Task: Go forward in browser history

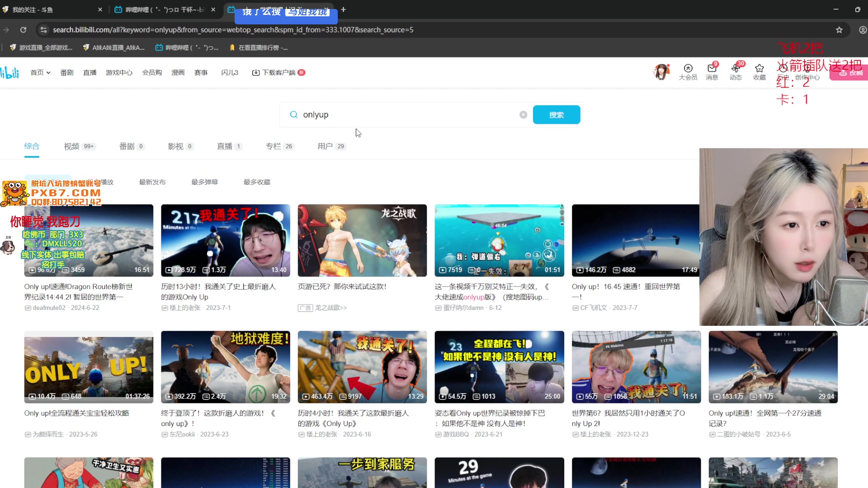Action: tap(6, 30)
